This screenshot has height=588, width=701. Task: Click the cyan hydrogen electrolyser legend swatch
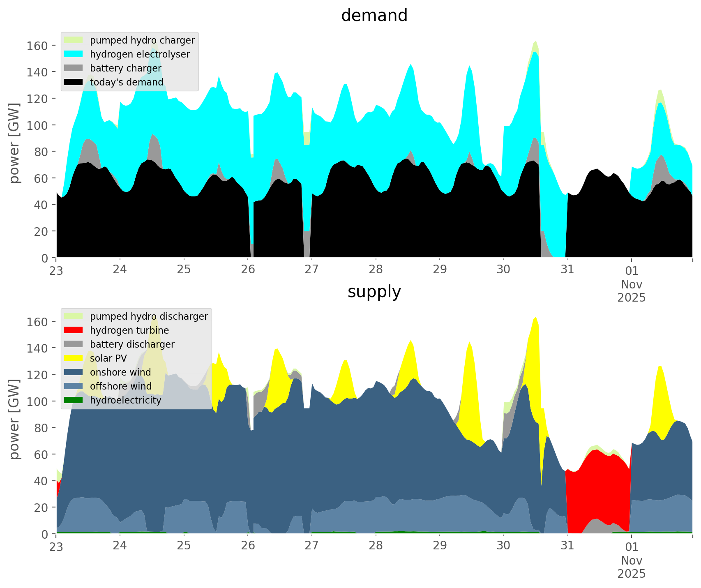point(74,54)
